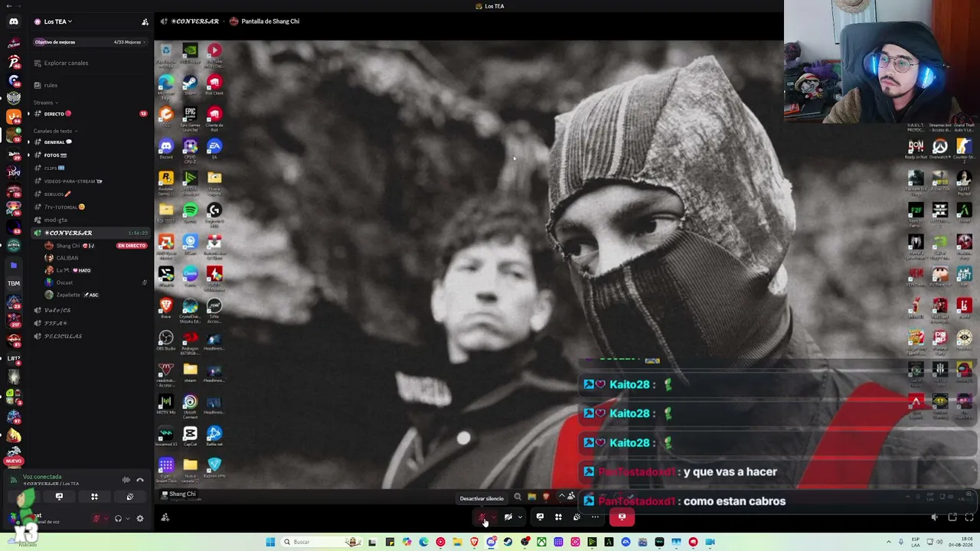Toggle noise suppression icon in voice panel
Image resolution: width=980 pixels, height=551 pixels.
point(126,480)
